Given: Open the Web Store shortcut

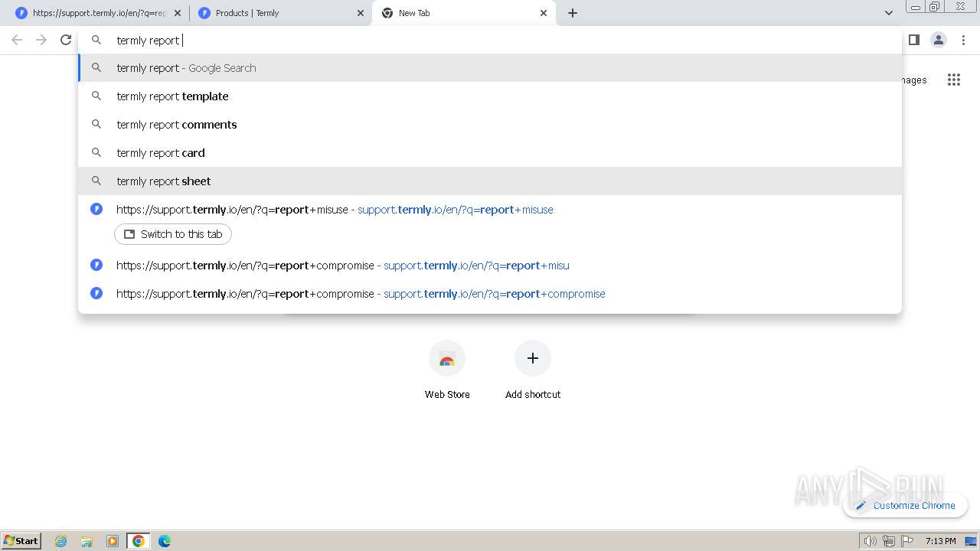Looking at the screenshot, I should pos(447,370).
